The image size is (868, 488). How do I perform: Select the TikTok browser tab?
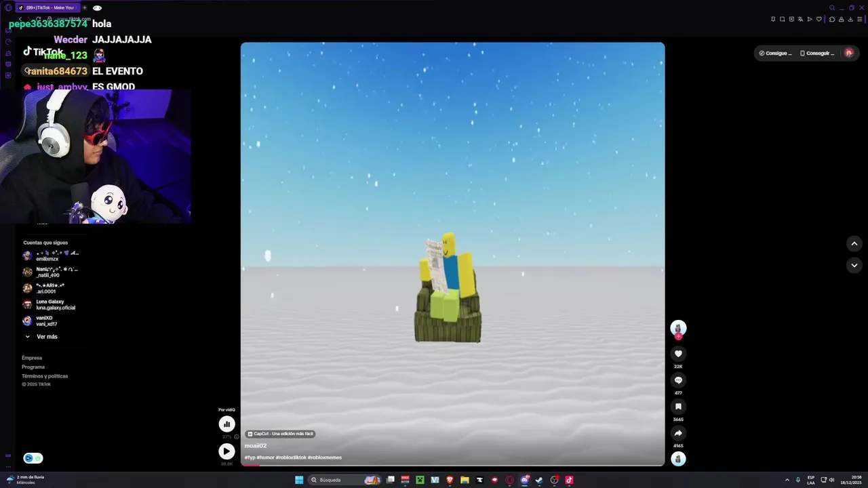click(47, 8)
